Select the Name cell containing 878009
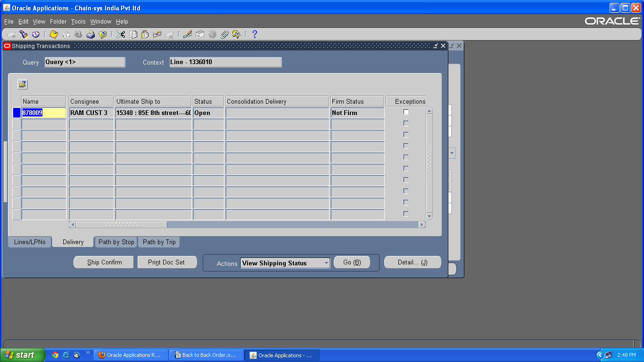Viewport: 644px width, 362px height. point(44,113)
